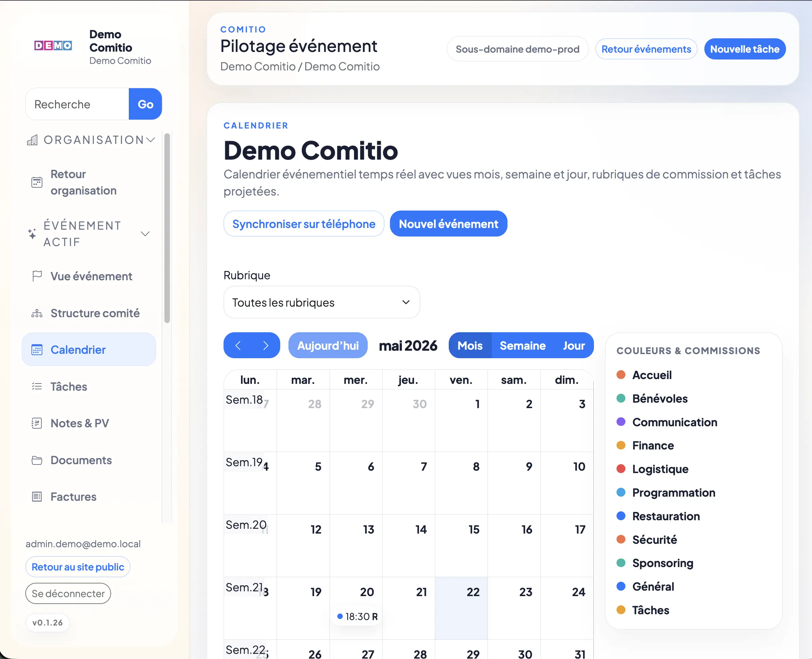This screenshot has width=812, height=659.
Task: Click Retour au site public link
Action: (x=78, y=567)
